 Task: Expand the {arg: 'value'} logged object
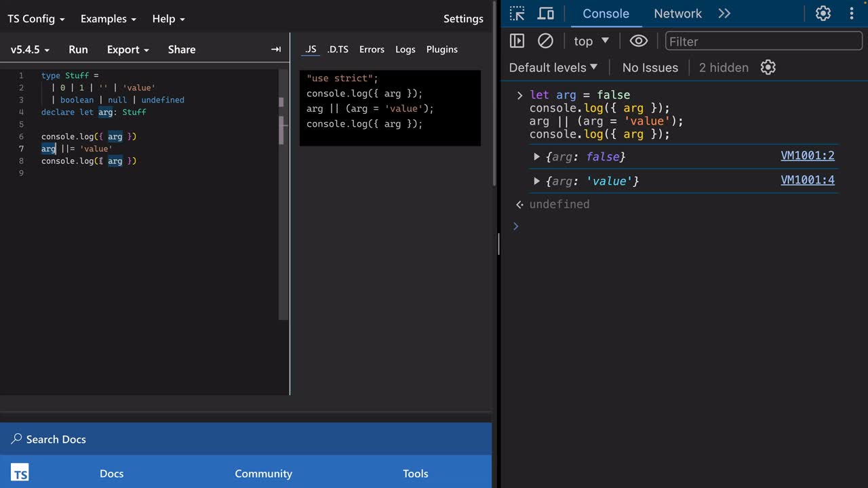[x=536, y=181]
